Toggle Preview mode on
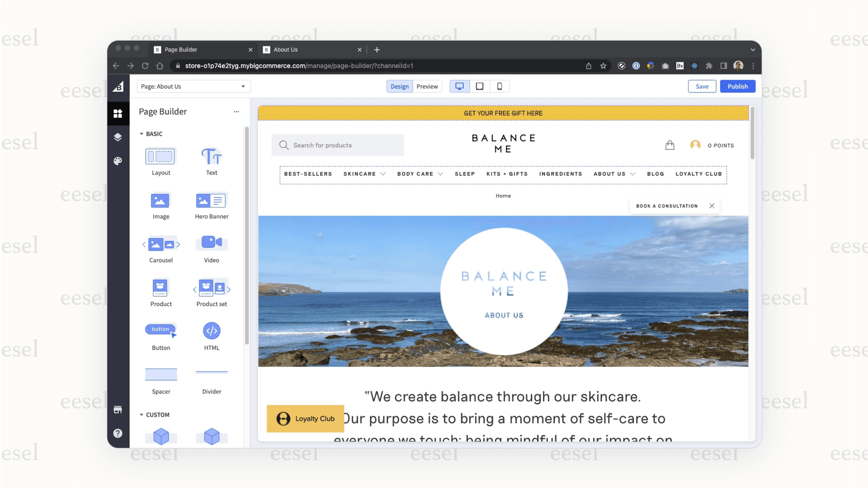This screenshot has width=868, height=488. coord(427,86)
